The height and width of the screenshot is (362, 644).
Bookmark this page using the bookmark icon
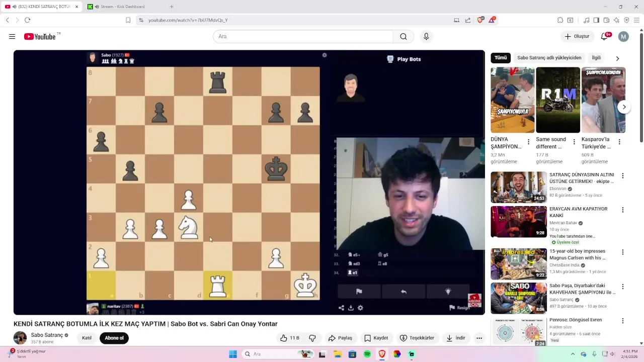point(128,20)
